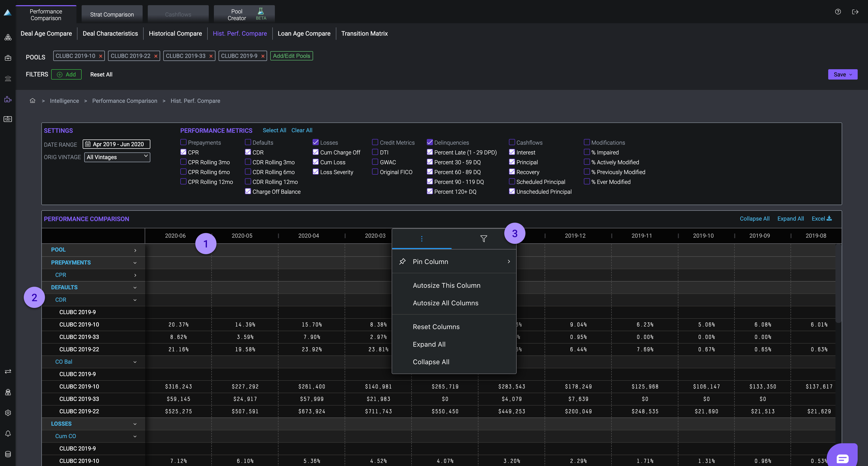Image resolution: width=868 pixels, height=466 pixels.
Task: Enable the CPR Rolling 3mo checkbox
Action: point(183,162)
